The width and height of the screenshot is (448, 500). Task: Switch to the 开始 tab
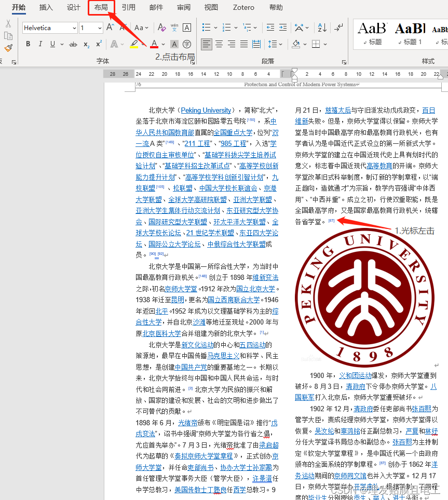tap(19, 7)
